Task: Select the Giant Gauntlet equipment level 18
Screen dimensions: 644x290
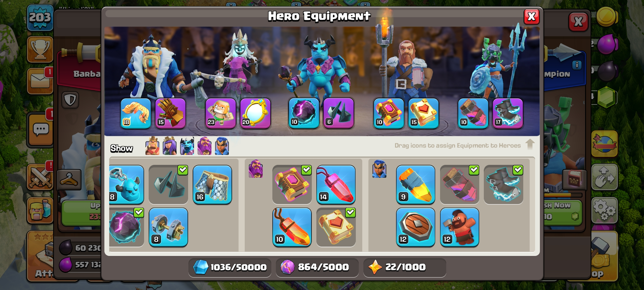Action: (x=136, y=113)
